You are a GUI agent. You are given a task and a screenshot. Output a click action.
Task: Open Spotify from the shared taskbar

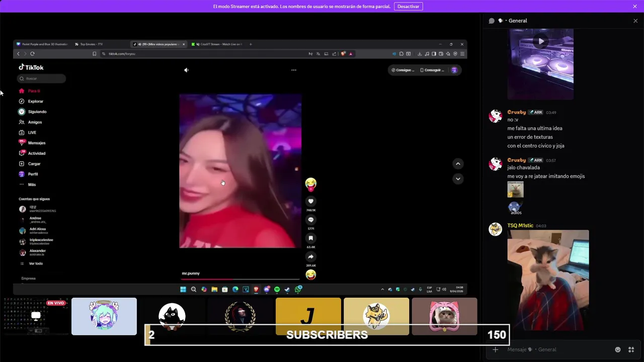coord(277,289)
